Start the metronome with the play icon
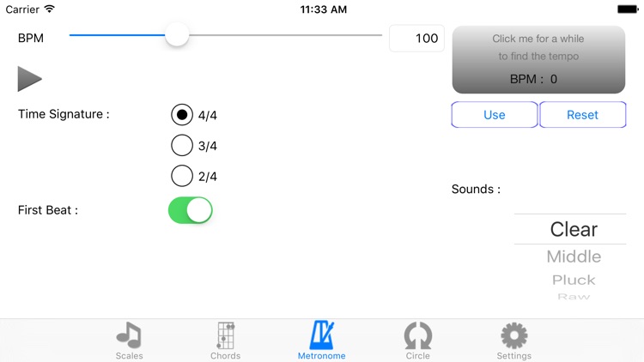Viewport: 644px width, 362px height. click(x=29, y=79)
